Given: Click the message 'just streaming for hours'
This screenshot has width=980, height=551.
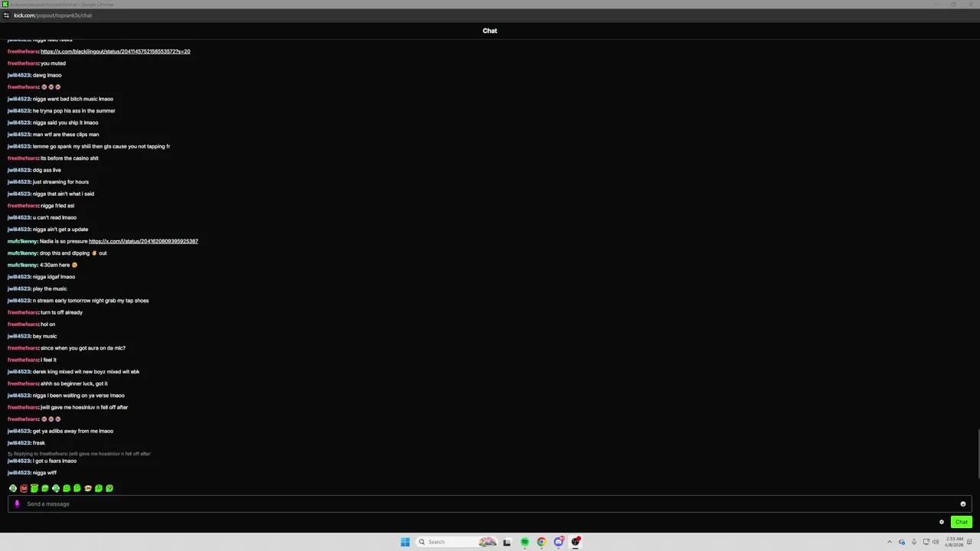Looking at the screenshot, I should point(60,182).
